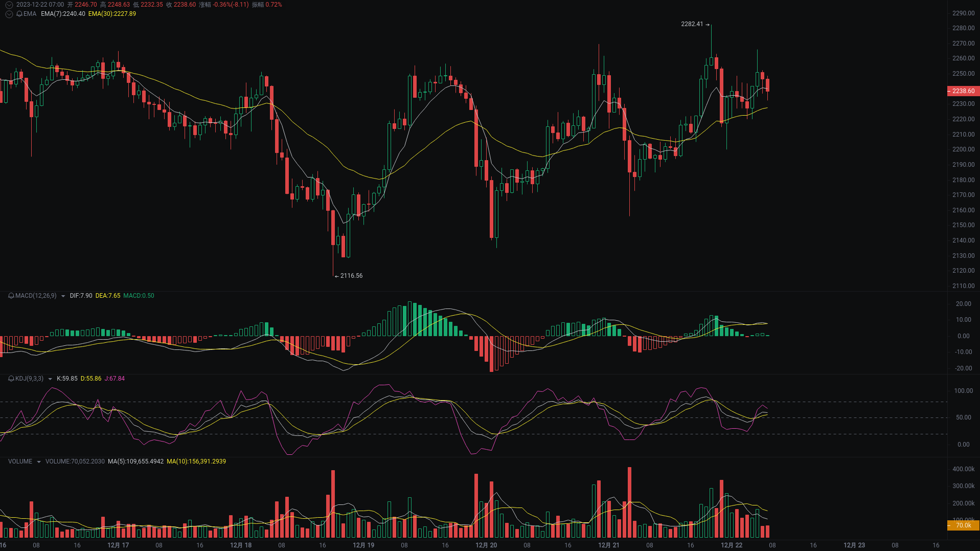The width and height of the screenshot is (980, 551).
Task: Click the -20.00 label on MACD axis
Action: click(963, 368)
